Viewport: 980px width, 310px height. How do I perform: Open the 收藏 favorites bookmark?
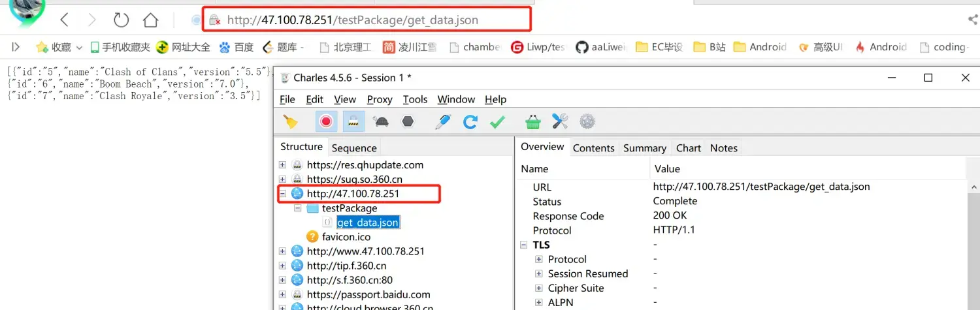click(59, 47)
